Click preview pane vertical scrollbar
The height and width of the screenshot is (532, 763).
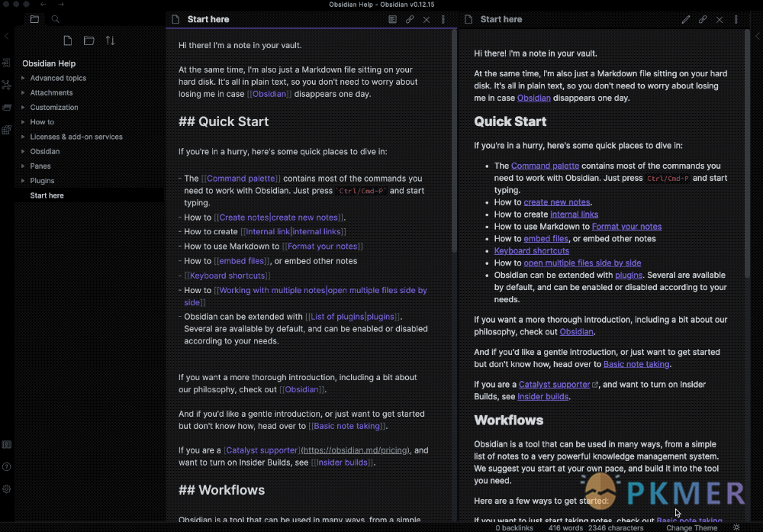747,154
